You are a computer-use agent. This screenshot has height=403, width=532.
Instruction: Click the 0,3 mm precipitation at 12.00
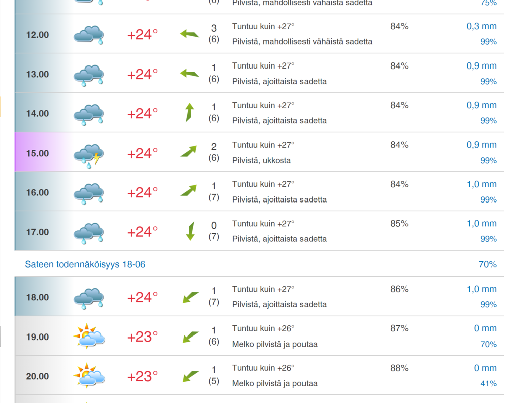(482, 26)
